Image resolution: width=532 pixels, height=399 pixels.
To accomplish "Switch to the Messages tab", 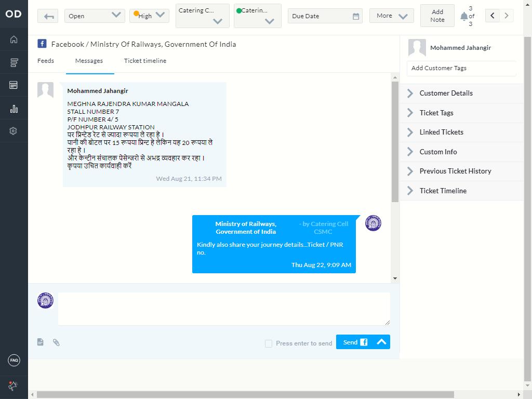I will point(89,61).
